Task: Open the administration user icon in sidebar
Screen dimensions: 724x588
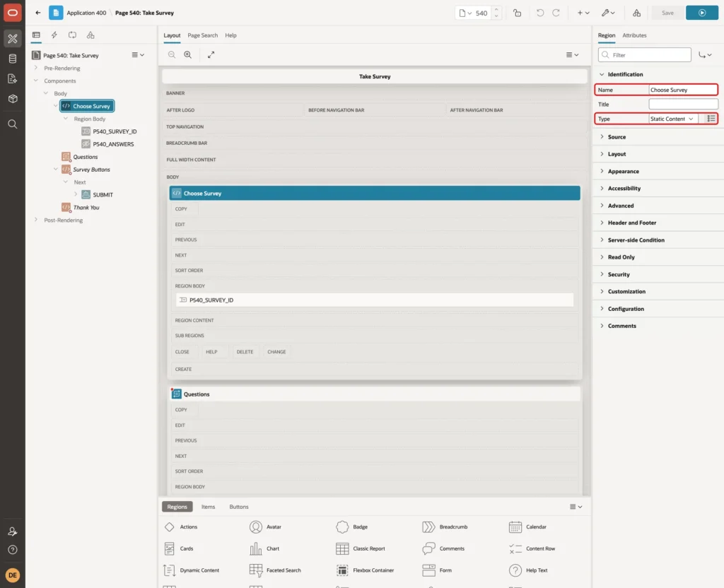Action: click(13, 531)
